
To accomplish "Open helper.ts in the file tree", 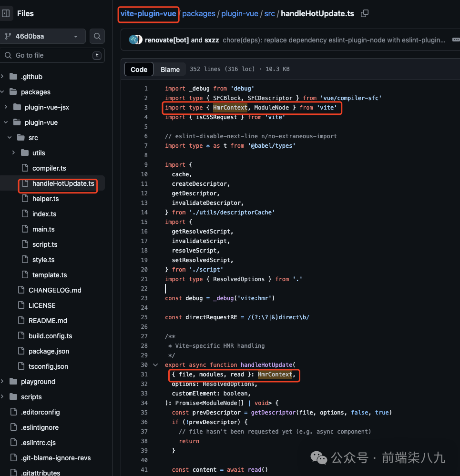I will 46,199.
